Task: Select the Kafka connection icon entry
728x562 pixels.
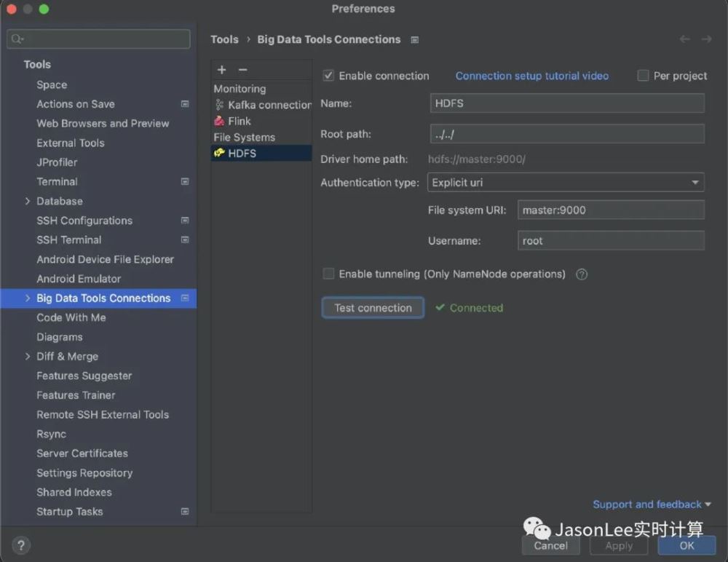Action: point(220,105)
